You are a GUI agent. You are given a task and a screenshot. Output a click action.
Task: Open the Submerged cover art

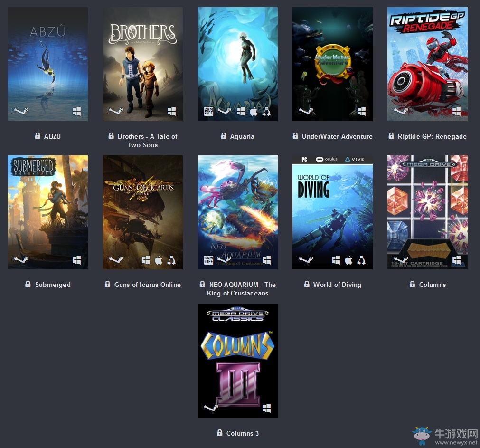[48, 212]
